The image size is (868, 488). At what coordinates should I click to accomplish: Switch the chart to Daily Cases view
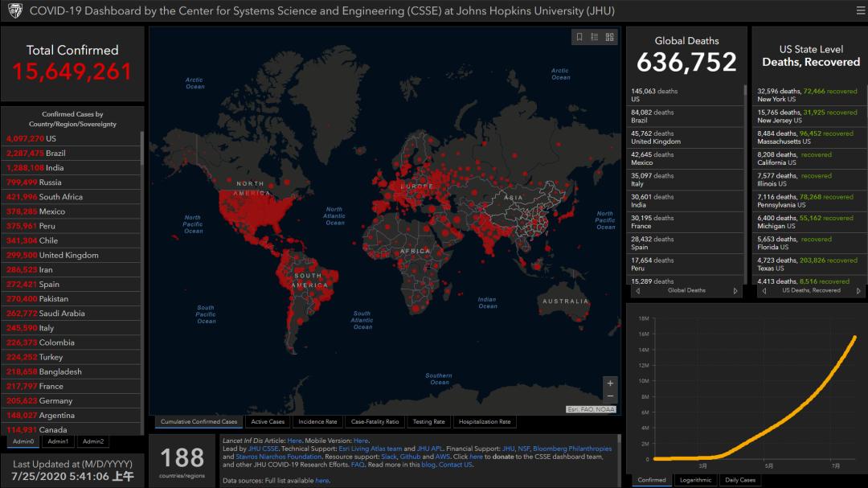(740, 480)
